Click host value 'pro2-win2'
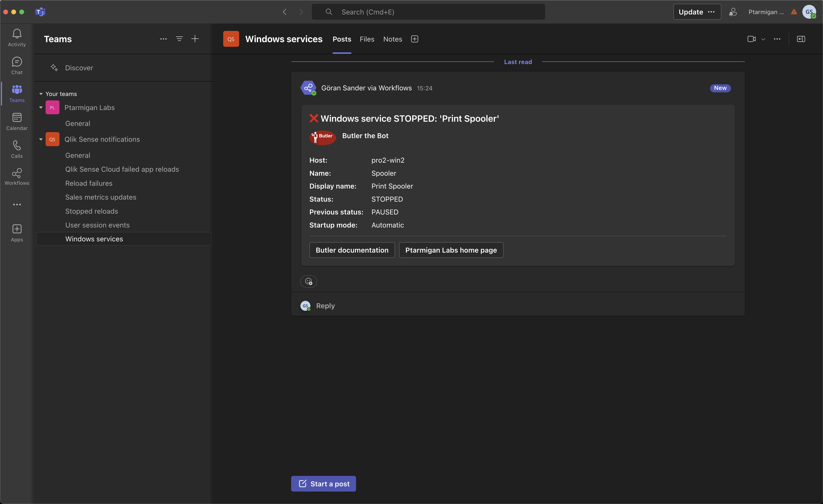This screenshot has width=823, height=504. tap(388, 160)
